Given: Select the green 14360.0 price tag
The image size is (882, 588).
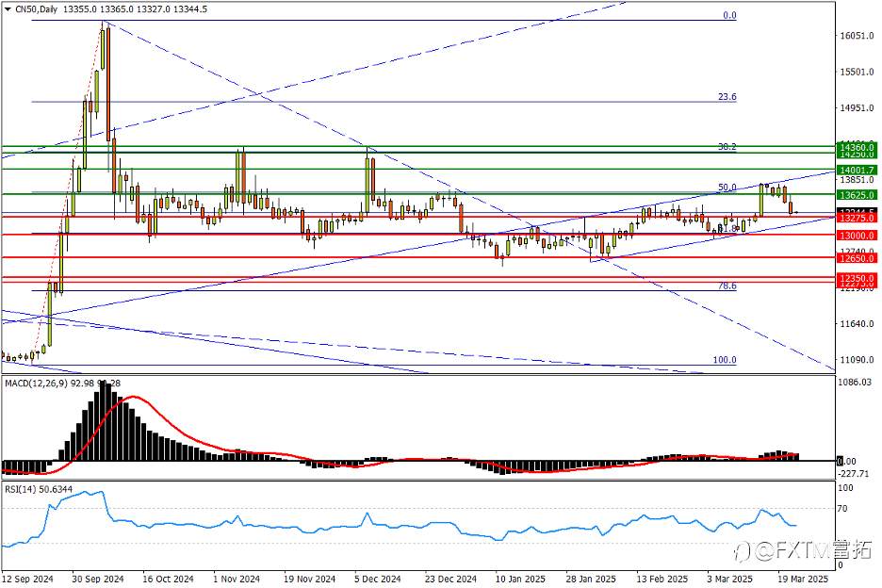Looking at the screenshot, I should tap(857, 146).
